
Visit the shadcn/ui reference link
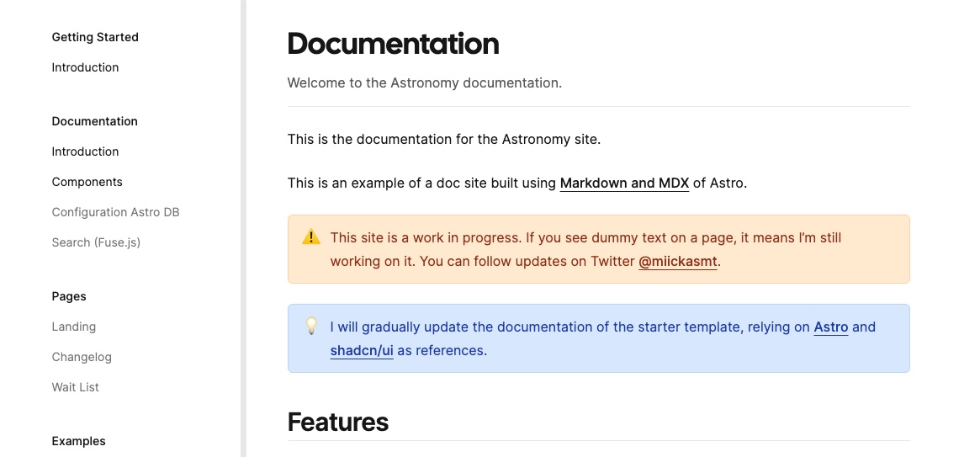click(x=362, y=351)
